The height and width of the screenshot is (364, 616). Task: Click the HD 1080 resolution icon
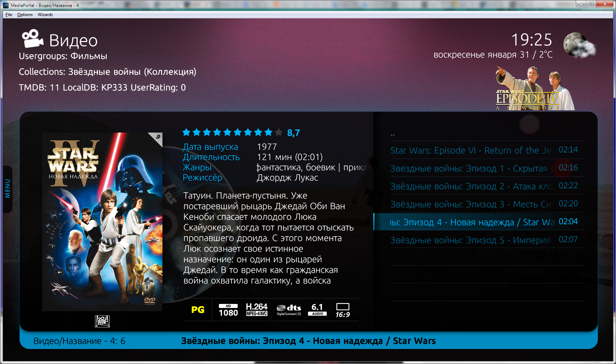pos(228,310)
